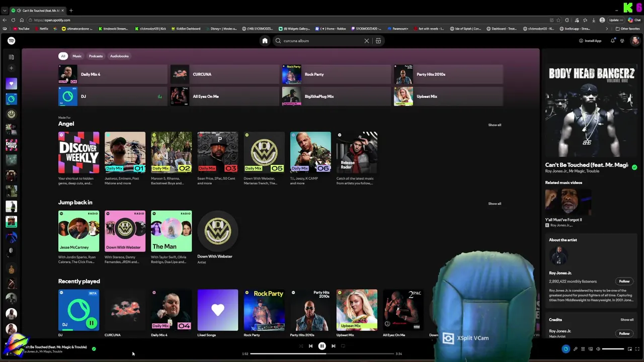The width and height of the screenshot is (644, 362).
Task: Open Liked Songs heart in sidebar
Action: tap(11, 83)
